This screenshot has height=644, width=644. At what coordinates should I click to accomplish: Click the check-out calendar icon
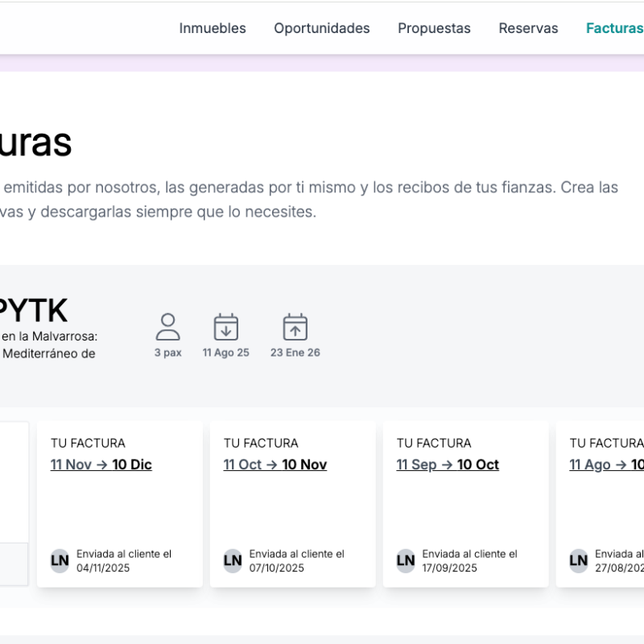coord(295,327)
